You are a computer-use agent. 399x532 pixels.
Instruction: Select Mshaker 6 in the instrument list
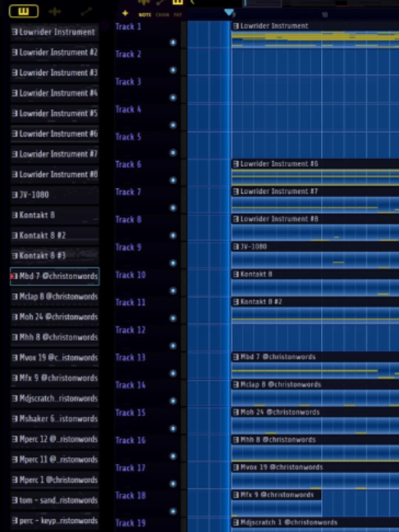pos(55,419)
